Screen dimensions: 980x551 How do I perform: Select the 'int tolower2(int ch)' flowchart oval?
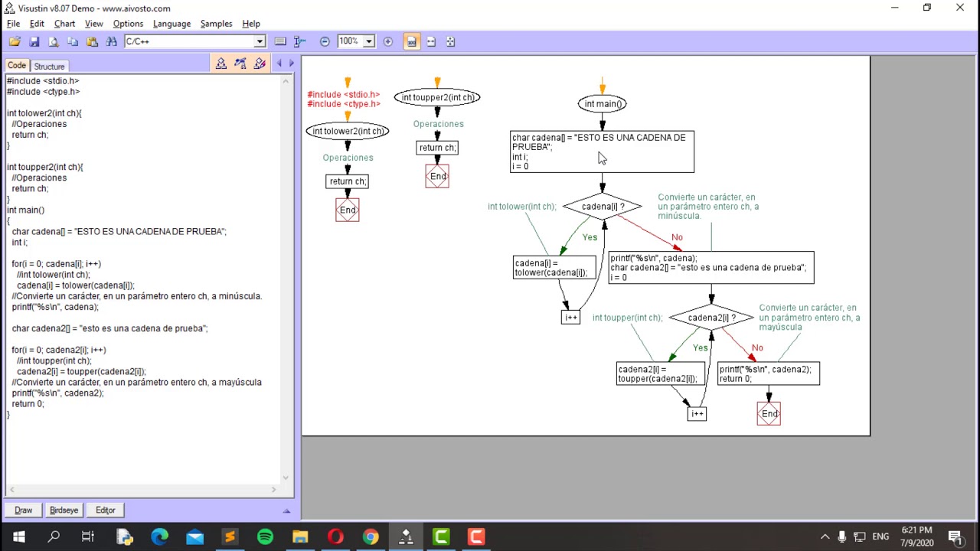click(348, 131)
